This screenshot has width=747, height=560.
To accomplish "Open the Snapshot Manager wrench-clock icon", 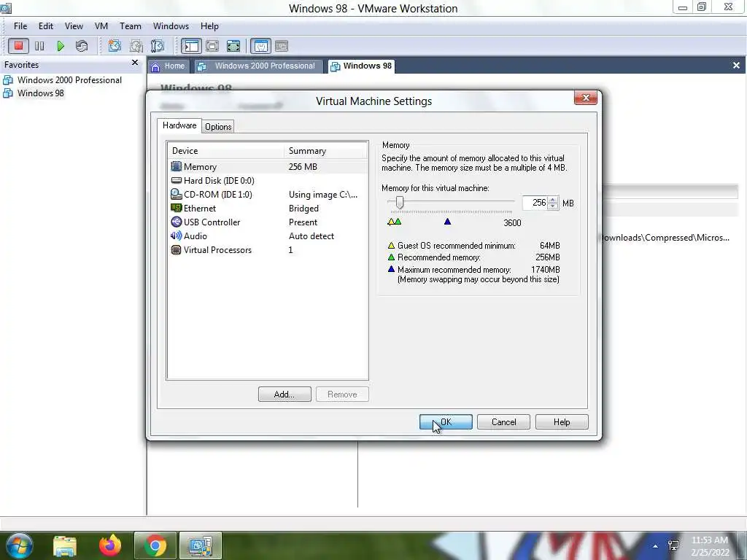I will pyautogui.click(x=158, y=46).
